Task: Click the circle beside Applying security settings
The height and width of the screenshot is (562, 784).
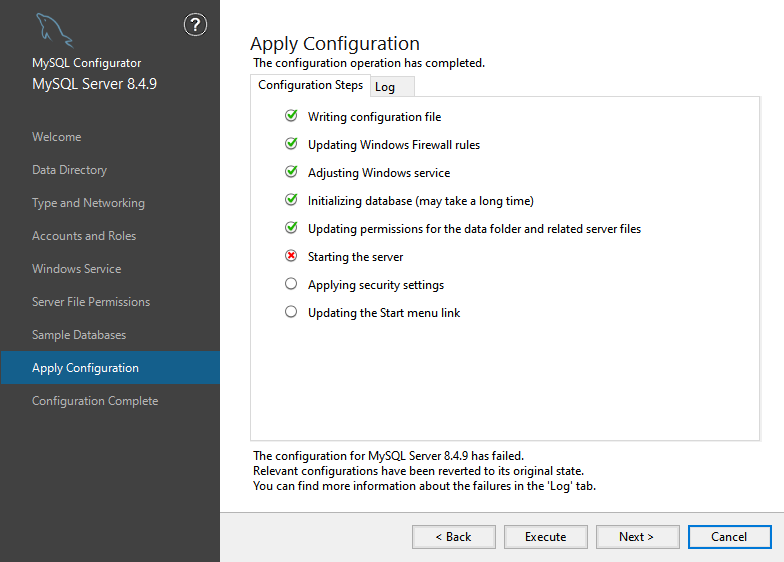Action: [291, 284]
